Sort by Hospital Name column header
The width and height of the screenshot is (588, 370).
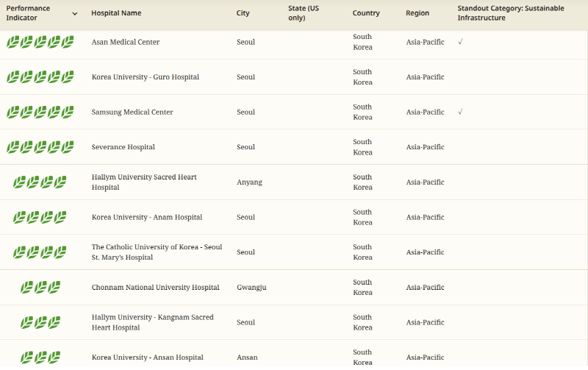click(x=116, y=13)
